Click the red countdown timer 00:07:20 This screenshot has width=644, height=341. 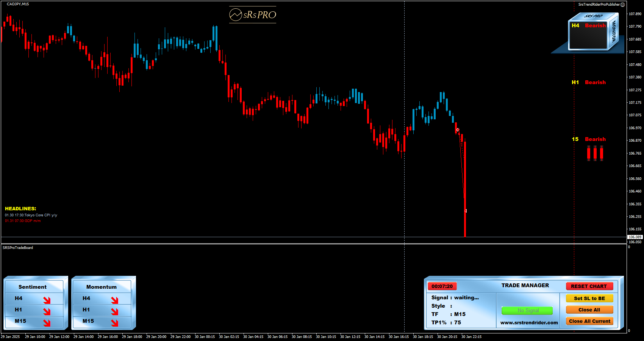tap(442, 286)
